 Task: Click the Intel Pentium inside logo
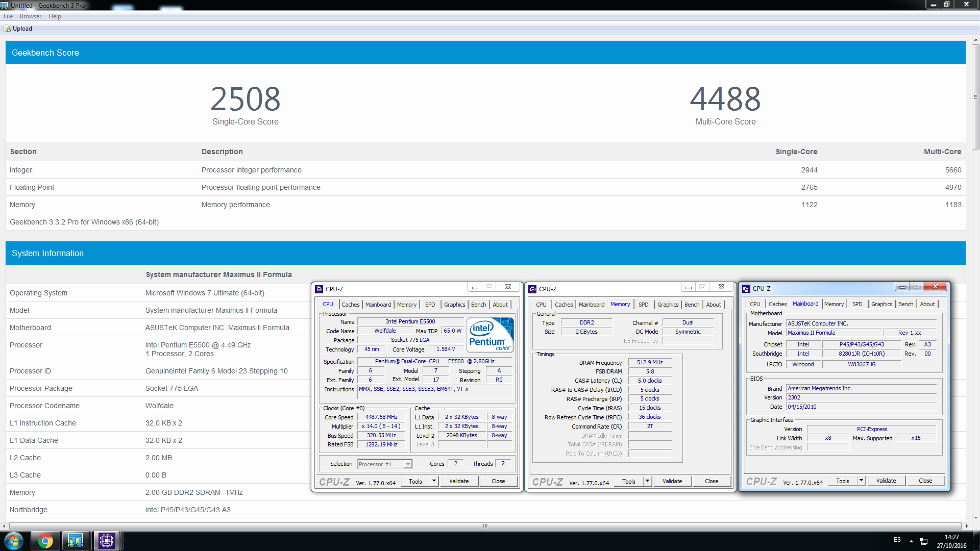pyautogui.click(x=491, y=335)
